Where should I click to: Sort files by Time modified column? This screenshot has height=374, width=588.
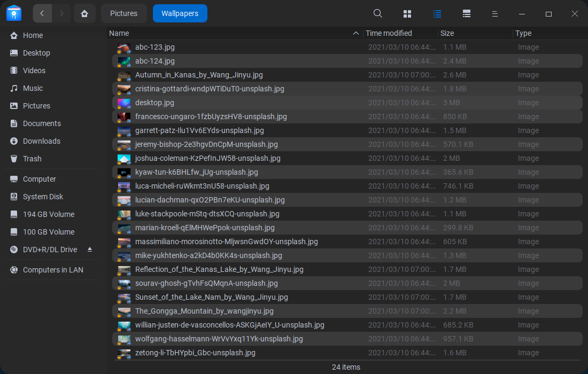pos(389,33)
